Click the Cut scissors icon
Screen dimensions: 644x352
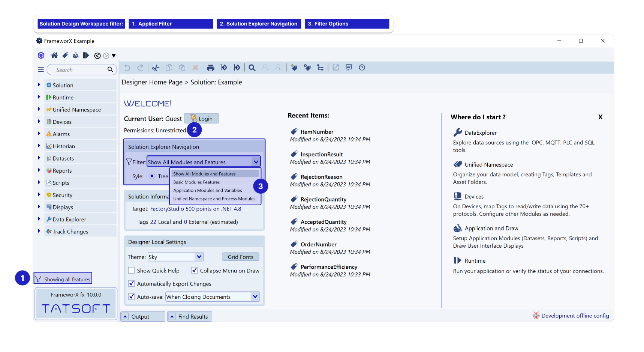156,68
